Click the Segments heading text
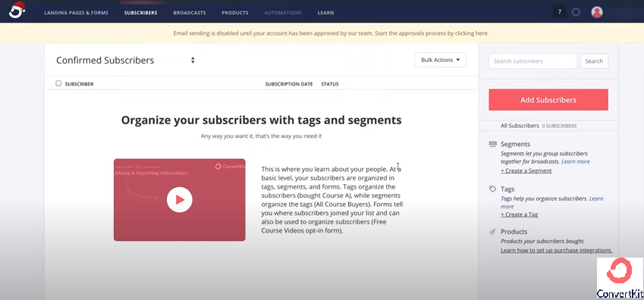Viewport: 644px width, 300px height. coord(515,144)
